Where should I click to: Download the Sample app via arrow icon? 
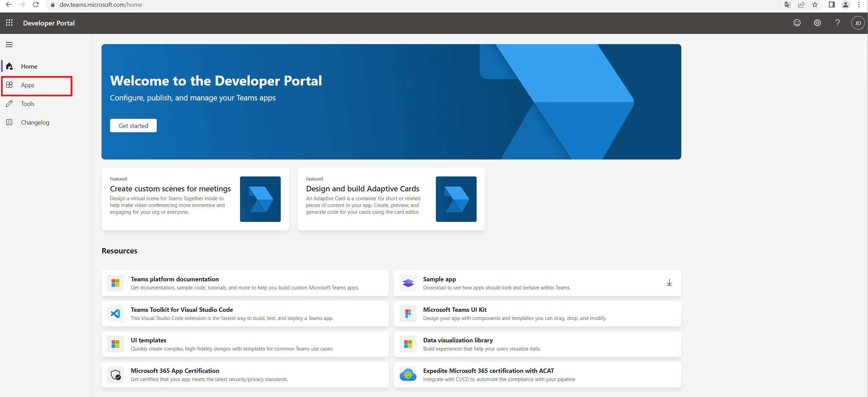tap(669, 283)
